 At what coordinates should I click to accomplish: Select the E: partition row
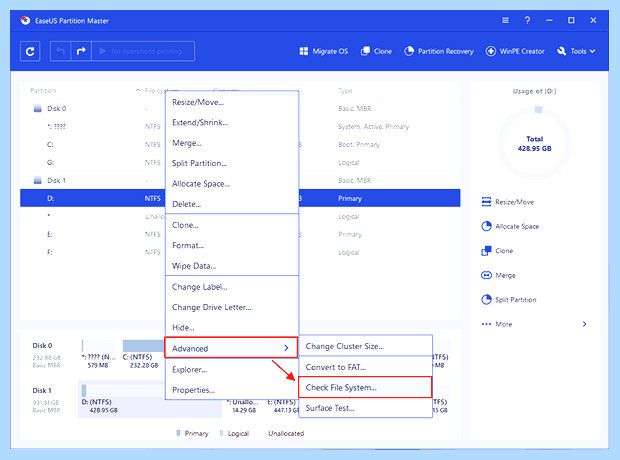point(240,234)
